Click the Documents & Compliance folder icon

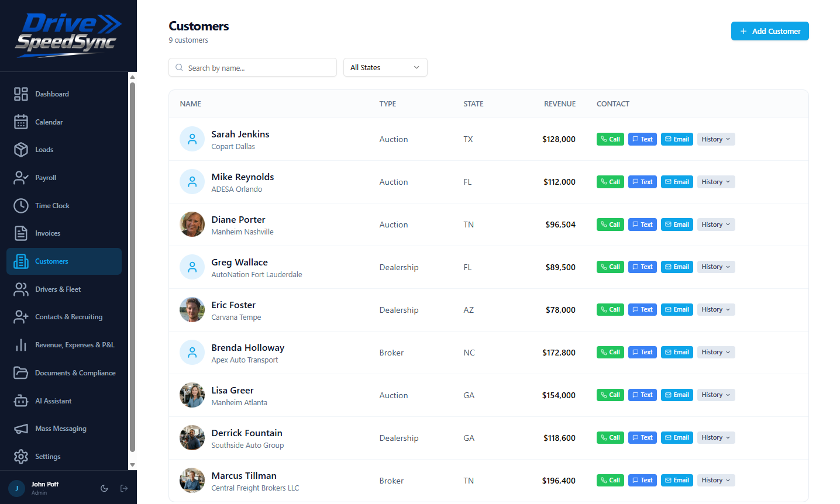tap(21, 373)
